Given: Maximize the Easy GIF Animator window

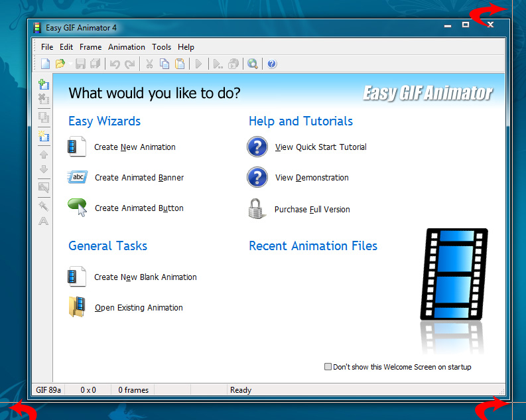Looking at the screenshot, I should pos(465,25).
